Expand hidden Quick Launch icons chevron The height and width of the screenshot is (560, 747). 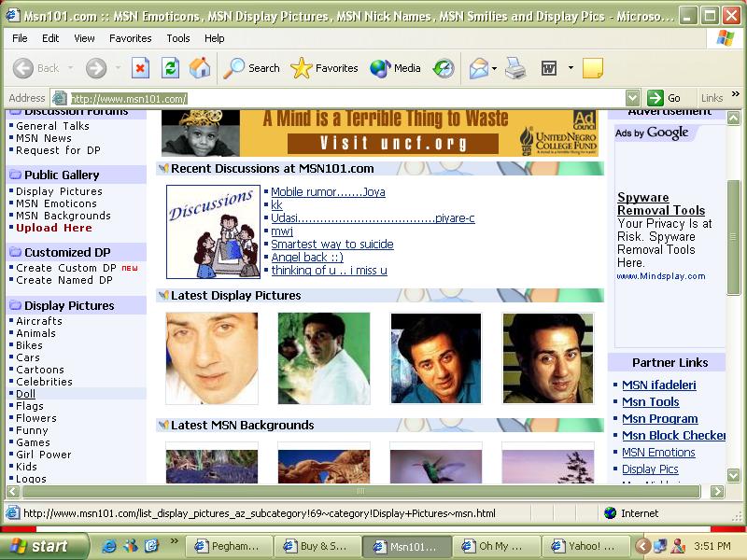[175, 541]
